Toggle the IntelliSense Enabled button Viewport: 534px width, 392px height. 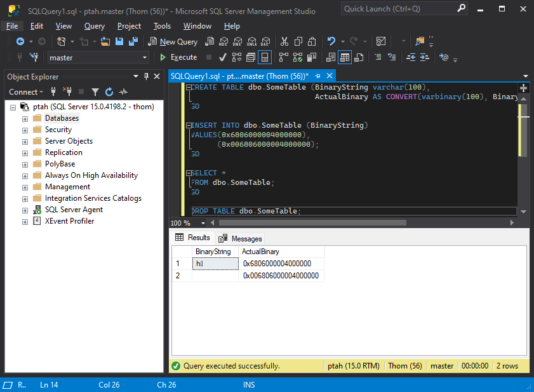pyautogui.click(x=265, y=57)
